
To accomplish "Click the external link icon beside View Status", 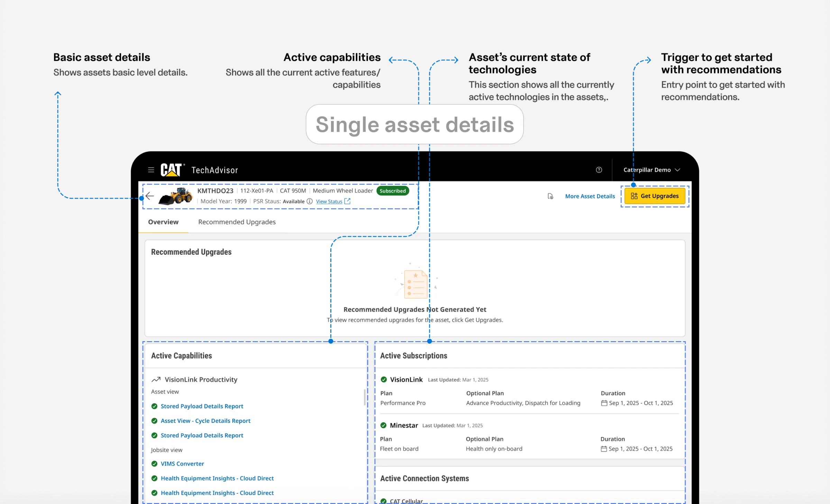I will [x=347, y=201].
